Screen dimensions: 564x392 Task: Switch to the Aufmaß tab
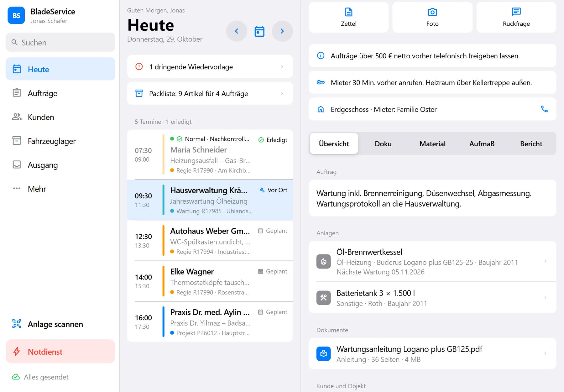click(x=482, y=144)
